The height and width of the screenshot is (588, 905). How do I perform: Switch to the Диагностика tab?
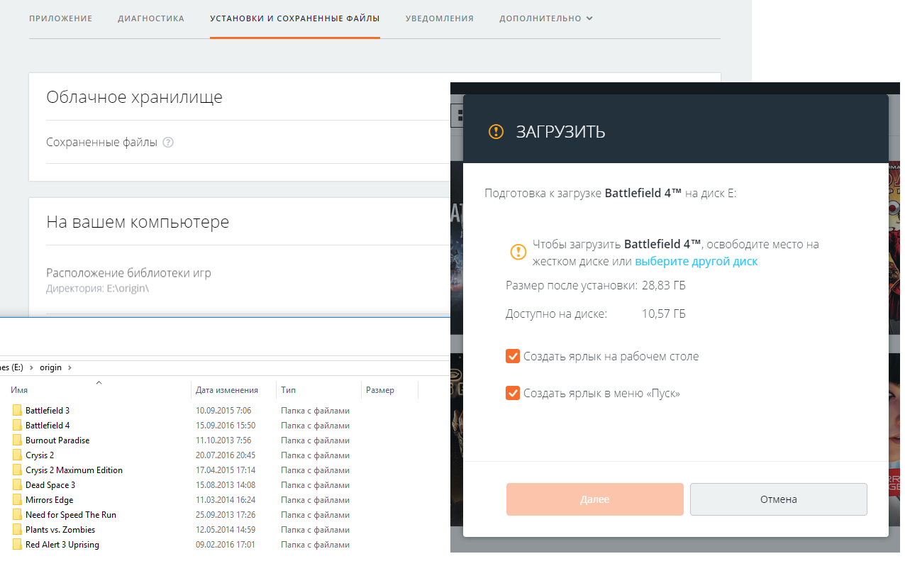click(151, 18)
